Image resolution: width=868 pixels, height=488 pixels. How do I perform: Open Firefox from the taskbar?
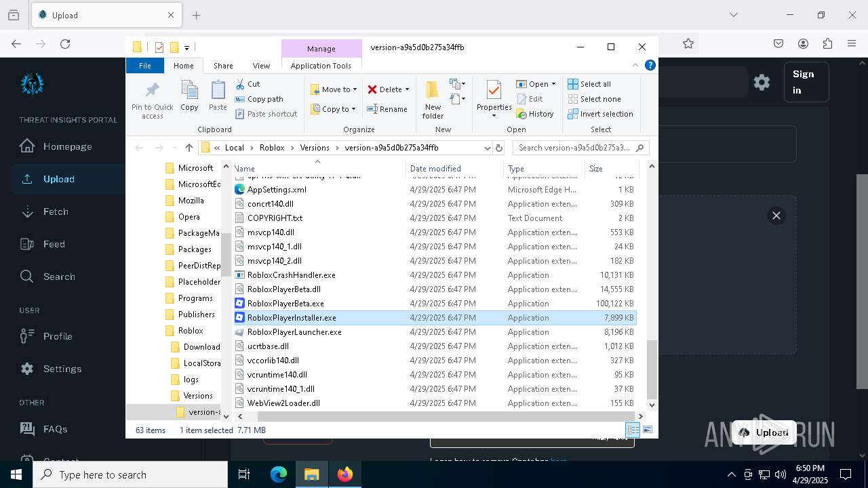[x=344, y=474]
